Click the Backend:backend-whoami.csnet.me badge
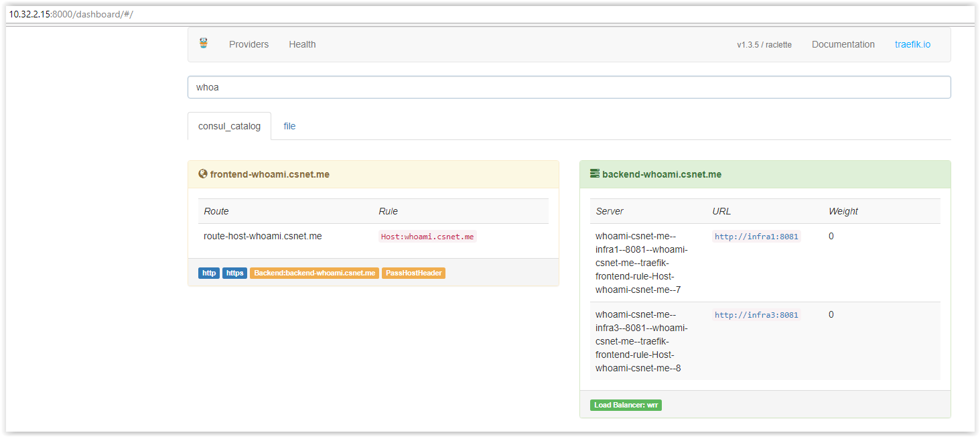Screen dimensions: 980x437 tap(315, 273)
